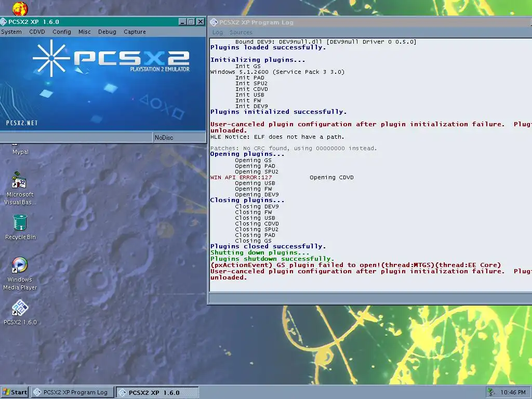Screen dimensions: 532x399
Task: Select the orange globe icon on the desktop
Action: [x=20, y=8]
